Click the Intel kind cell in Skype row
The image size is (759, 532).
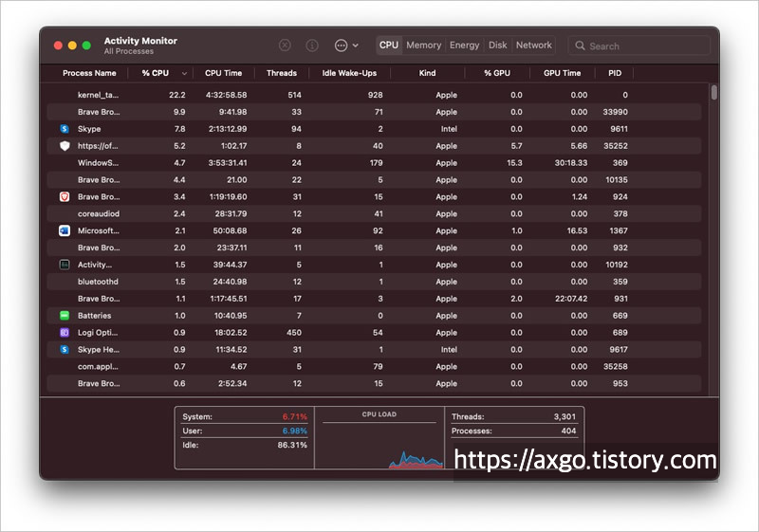tap(449, 129)
